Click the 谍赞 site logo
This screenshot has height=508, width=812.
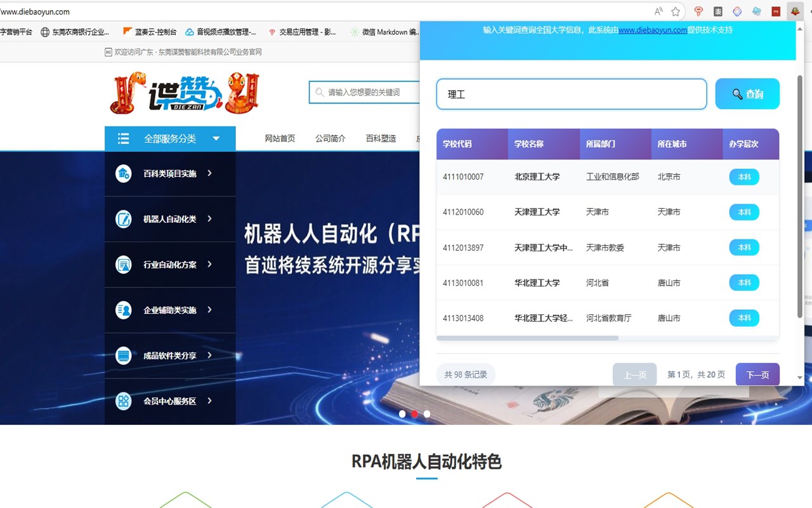[x=185, y=93]
